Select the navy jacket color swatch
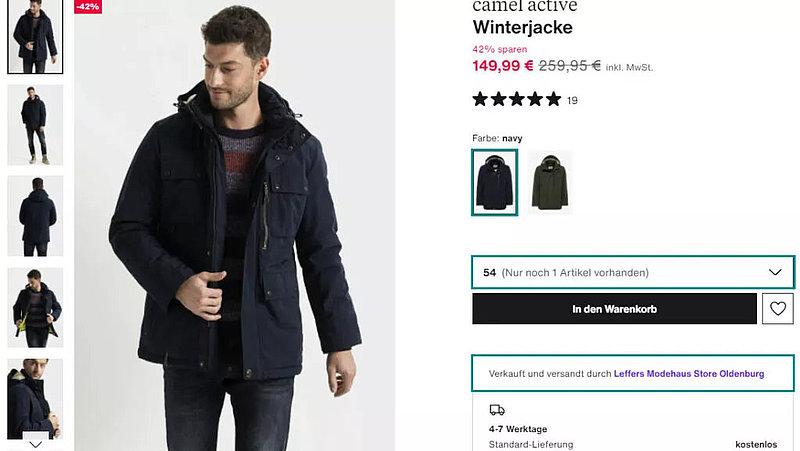The width and height of the screenshot is (800, 451). coord(494,182)
